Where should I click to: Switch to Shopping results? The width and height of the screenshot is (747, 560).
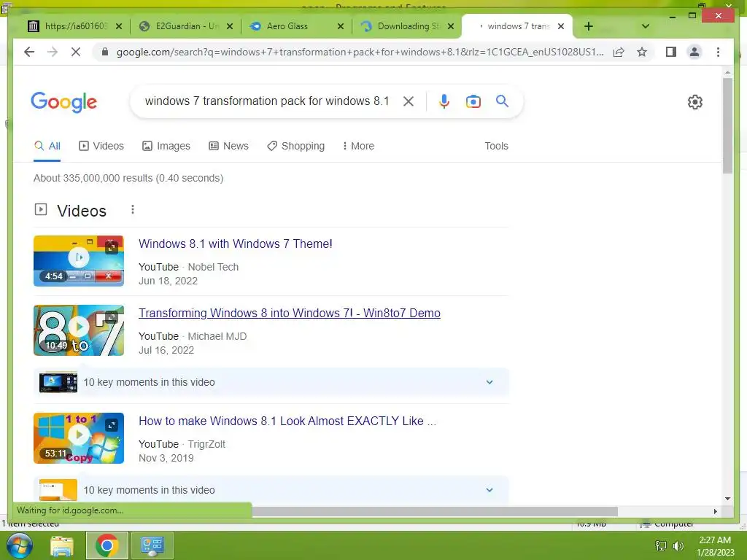point(296,146)
